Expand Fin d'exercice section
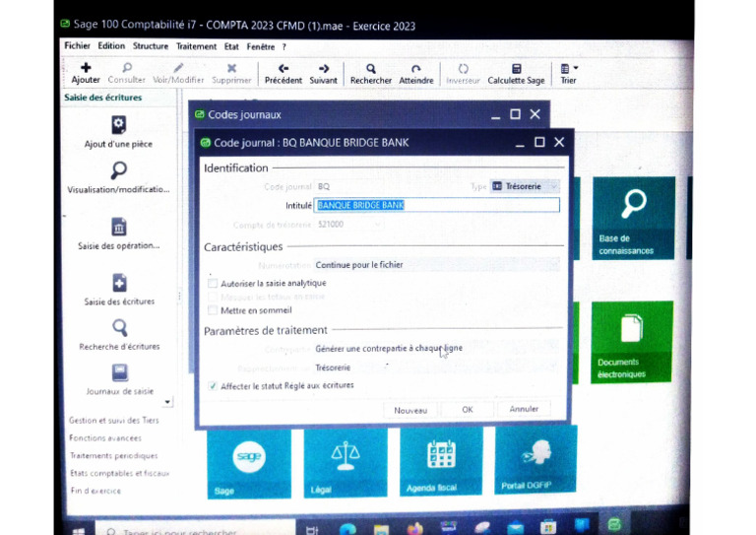The width and height of the screenshot is (756, 535). [x=95, y=491]
